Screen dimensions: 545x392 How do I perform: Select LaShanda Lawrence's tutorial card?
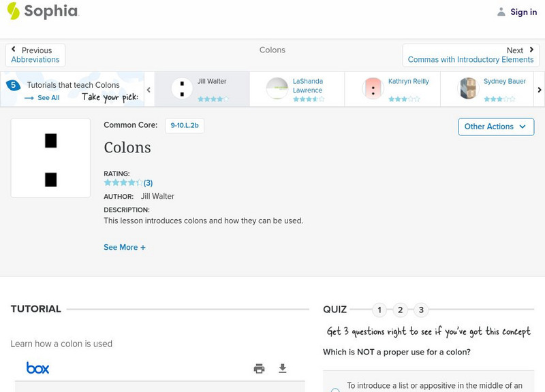pyautogui.click(x=296, y=89)
